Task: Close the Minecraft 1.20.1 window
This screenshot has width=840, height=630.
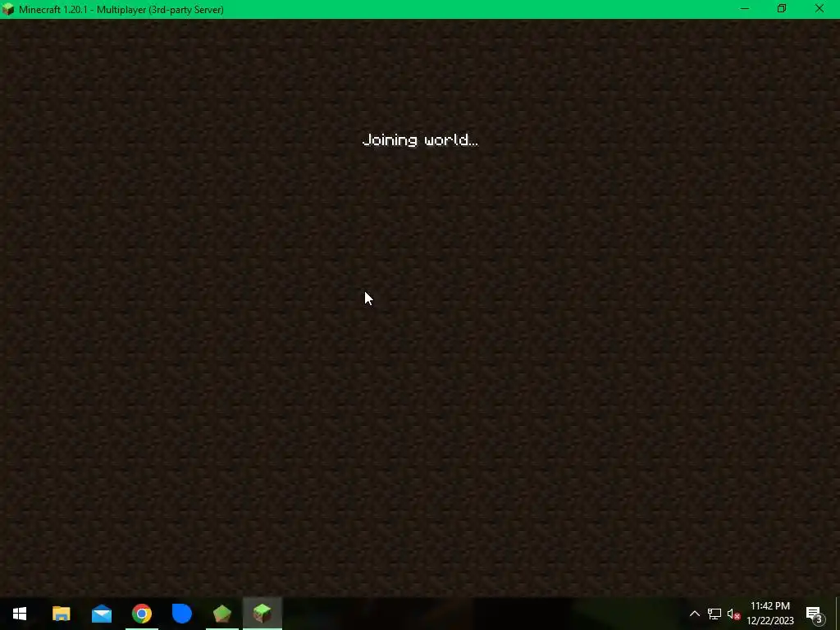Action: (819, 9)
